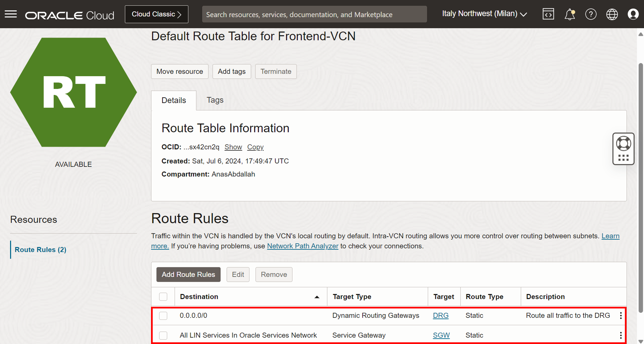
Task: Select Route Rules (2) in Resources
Action: (x=41, y=249)
